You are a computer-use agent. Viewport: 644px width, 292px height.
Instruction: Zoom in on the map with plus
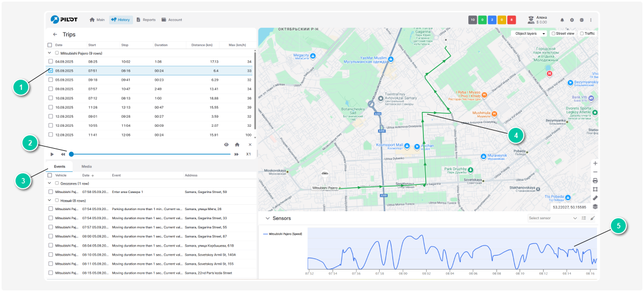[595, 163]
